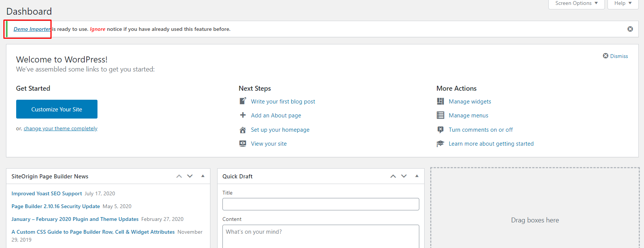Click the Dashboard page heading
The image size is (644, 248).
29,11
